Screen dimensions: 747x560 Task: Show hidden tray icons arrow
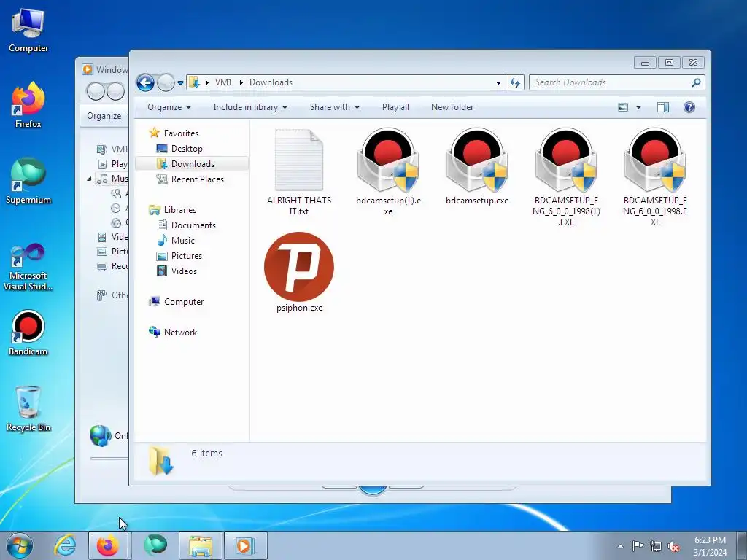tap(620, 546)
